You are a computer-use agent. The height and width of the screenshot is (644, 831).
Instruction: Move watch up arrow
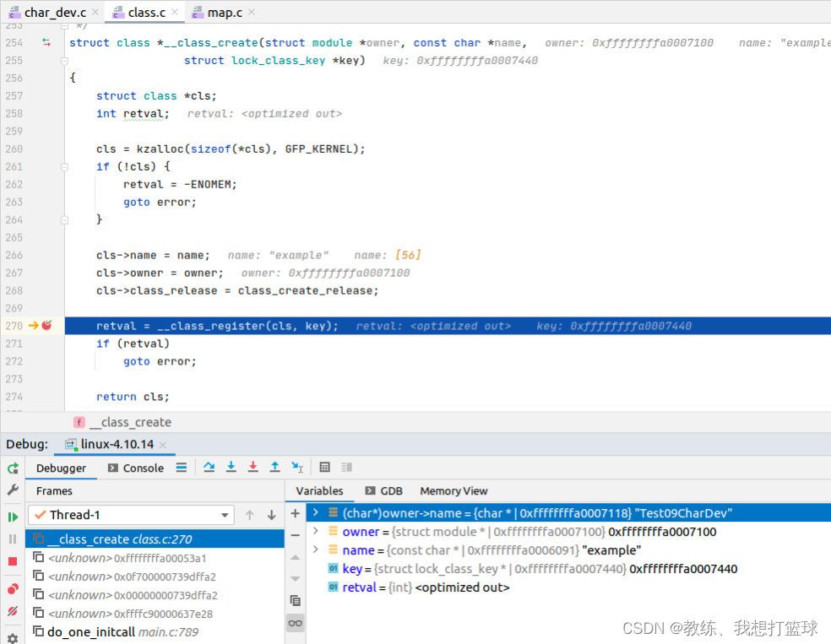point(296,557)
